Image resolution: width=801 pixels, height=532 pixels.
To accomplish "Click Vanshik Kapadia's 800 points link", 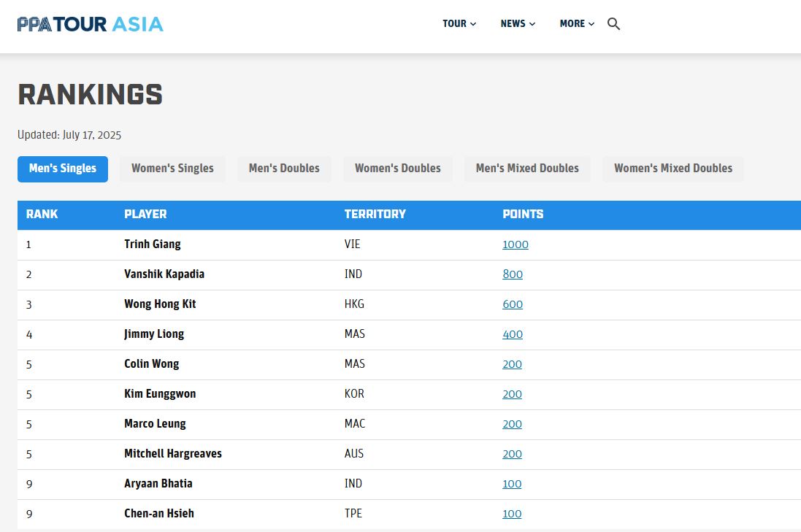I will (513, 274).
